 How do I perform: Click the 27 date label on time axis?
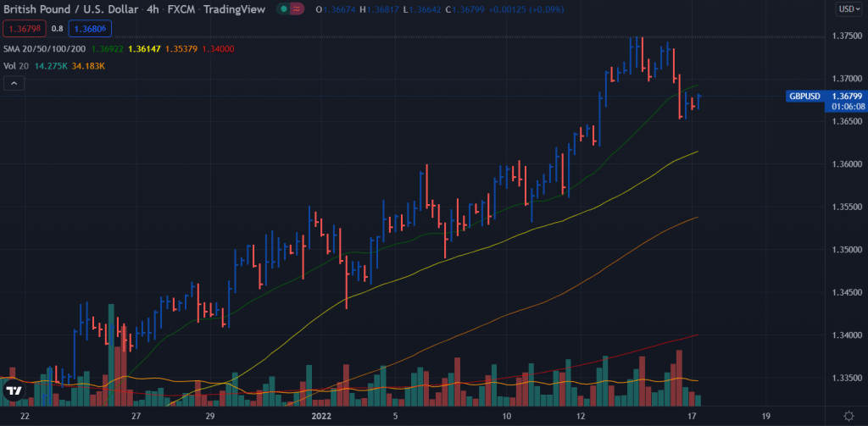pos(136,416)
